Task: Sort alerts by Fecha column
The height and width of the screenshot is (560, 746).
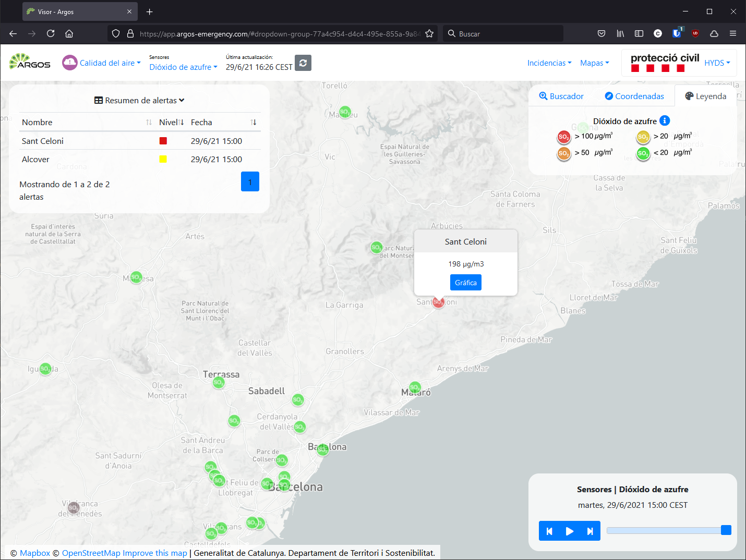Action: pos(224,122)
